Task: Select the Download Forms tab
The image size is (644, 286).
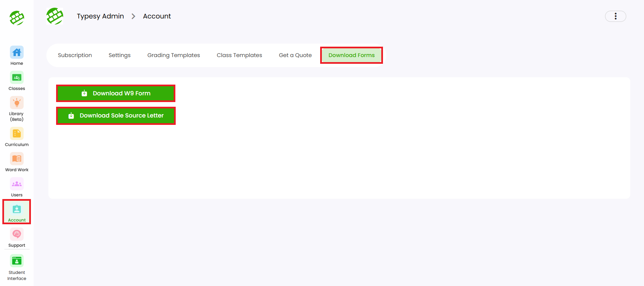Action: [x=351, y=55]
